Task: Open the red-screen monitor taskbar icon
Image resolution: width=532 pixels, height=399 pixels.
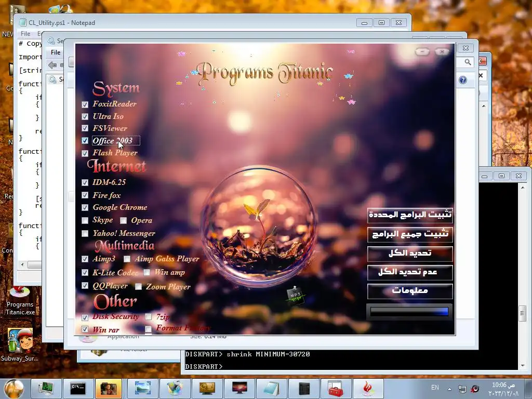Action: tap(239, 389)
